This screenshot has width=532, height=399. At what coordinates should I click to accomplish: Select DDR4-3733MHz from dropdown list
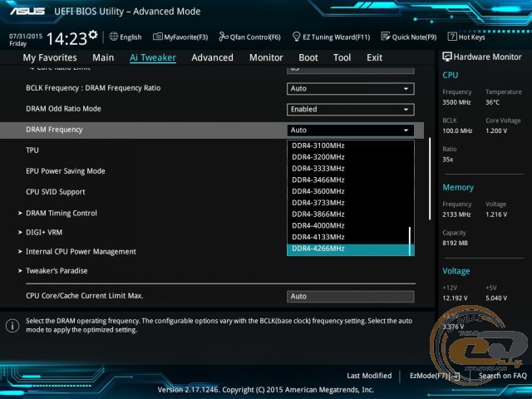(351, 203)
